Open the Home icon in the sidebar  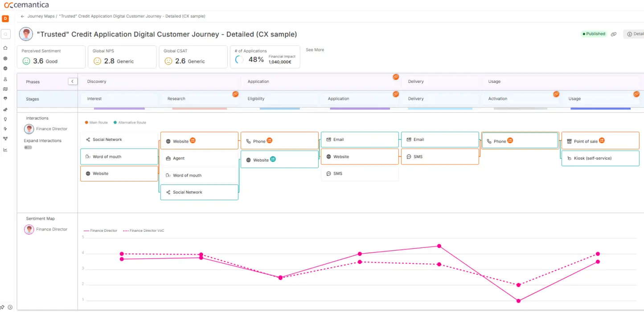[5, 48]
